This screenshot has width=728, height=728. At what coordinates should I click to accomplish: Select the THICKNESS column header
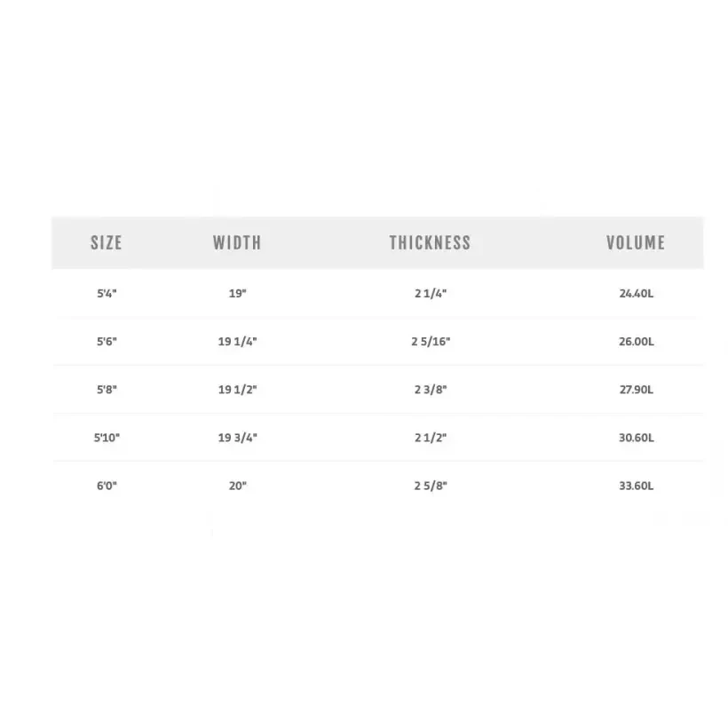[430, 242]
